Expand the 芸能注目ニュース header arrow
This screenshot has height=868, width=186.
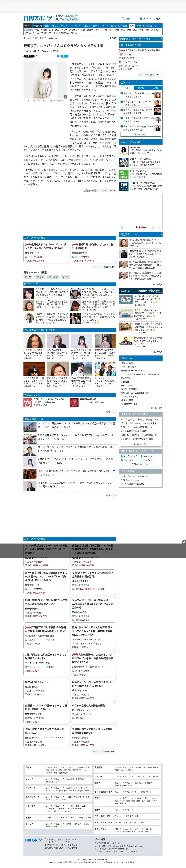click(x=161, y=235)
